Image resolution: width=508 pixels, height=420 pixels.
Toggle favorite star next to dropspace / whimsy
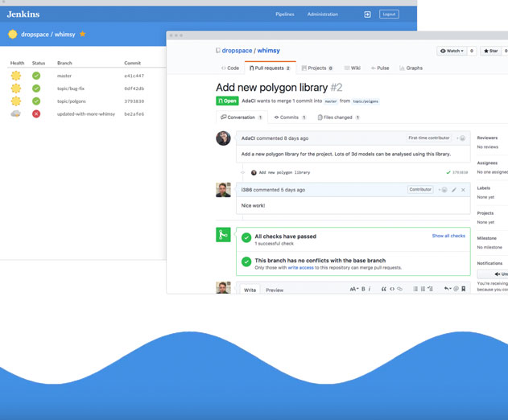coord(83,34)
